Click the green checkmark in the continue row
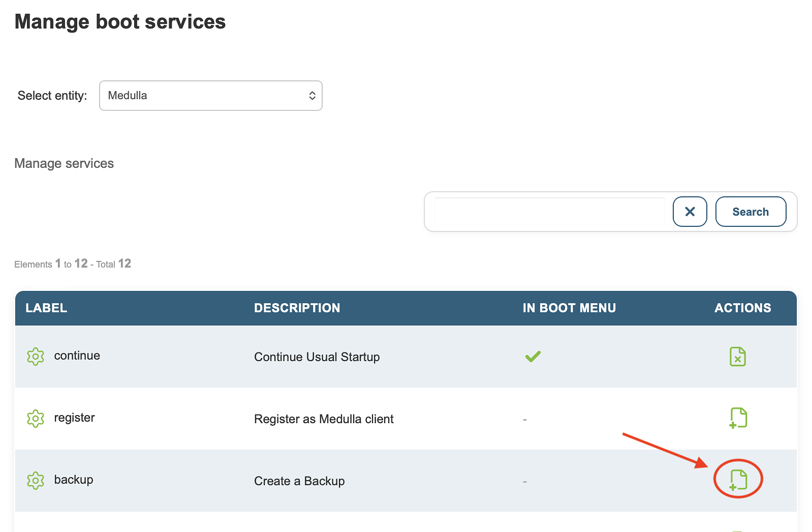This screenshot has width=812, height=532. pyautogui.click(x=533, y=357)
